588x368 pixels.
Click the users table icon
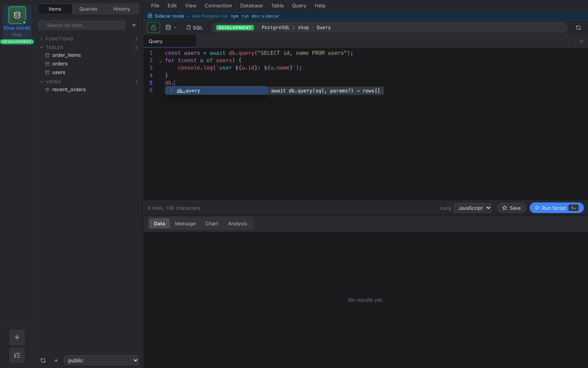click(47, 72)
